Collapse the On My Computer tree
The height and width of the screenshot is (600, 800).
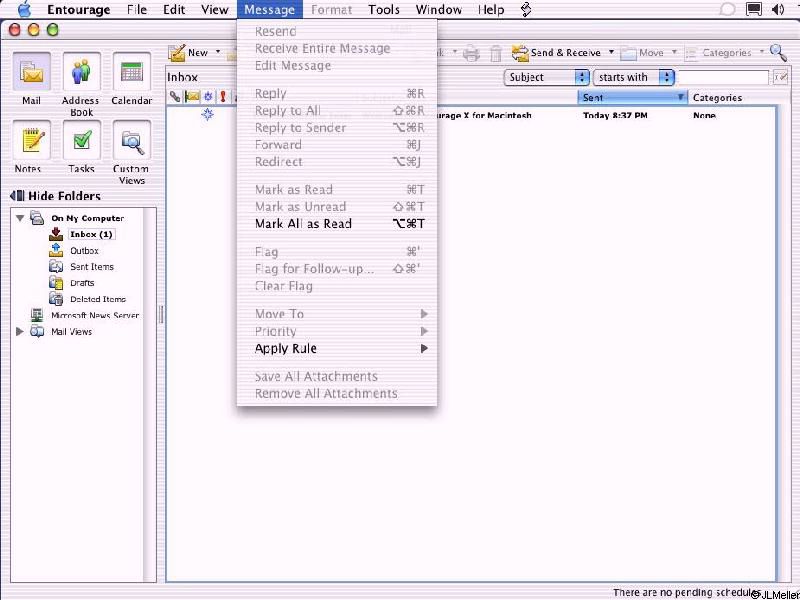point(20,218)
